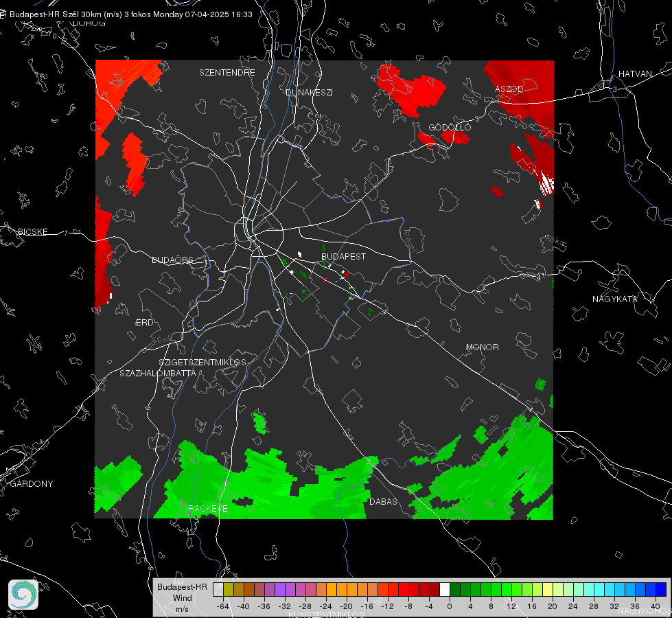672x618 pixels.
Task: Click the light grey first legend swatch
Action: coord(218,589)
